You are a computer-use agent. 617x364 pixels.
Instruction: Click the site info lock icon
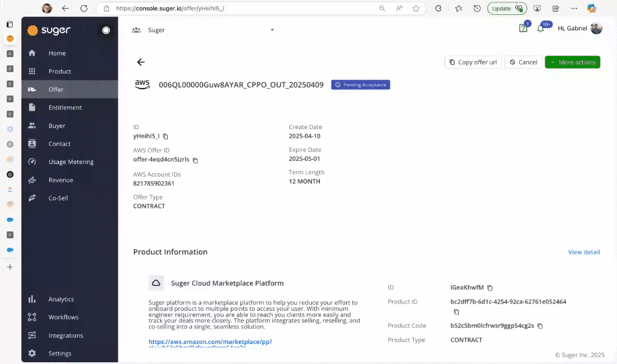tap(106, 8)
